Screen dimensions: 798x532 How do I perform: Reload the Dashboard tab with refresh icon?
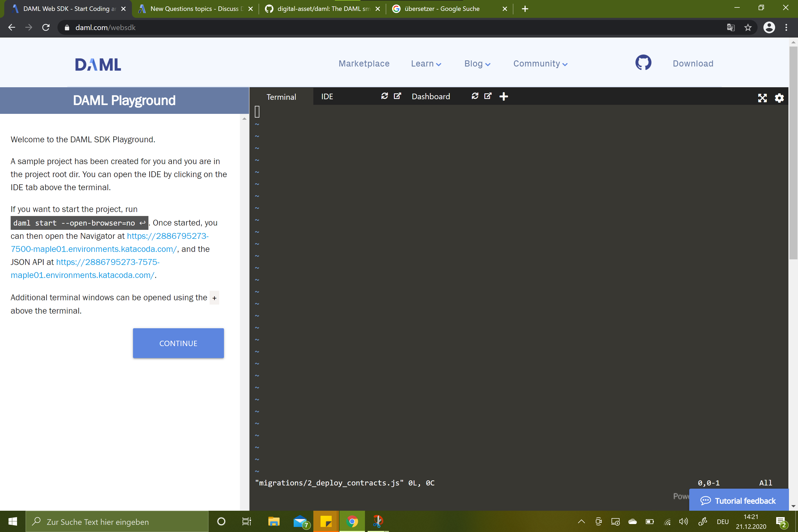pos(475,96)
